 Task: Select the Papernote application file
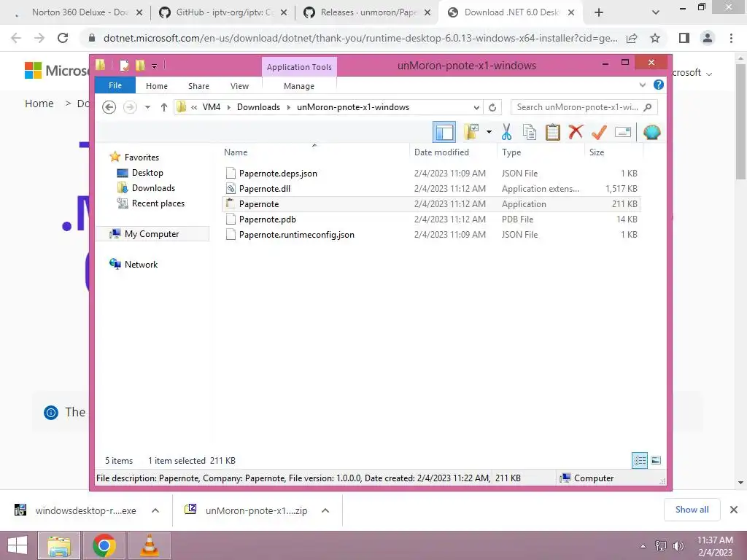(431, 204)
